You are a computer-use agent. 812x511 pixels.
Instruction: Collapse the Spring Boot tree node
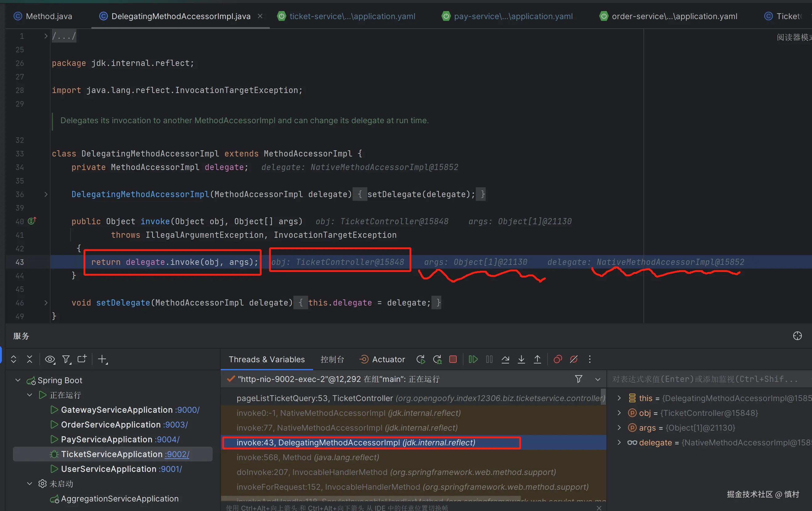18,380
